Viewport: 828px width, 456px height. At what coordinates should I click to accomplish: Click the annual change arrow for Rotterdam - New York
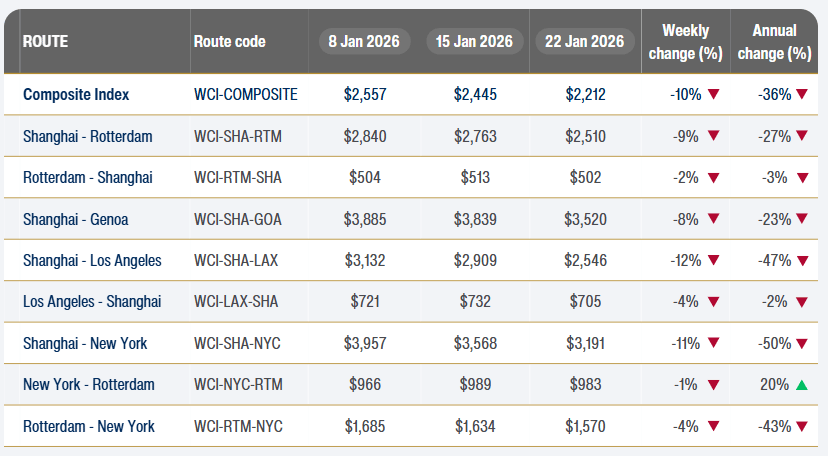click(802, 427)
